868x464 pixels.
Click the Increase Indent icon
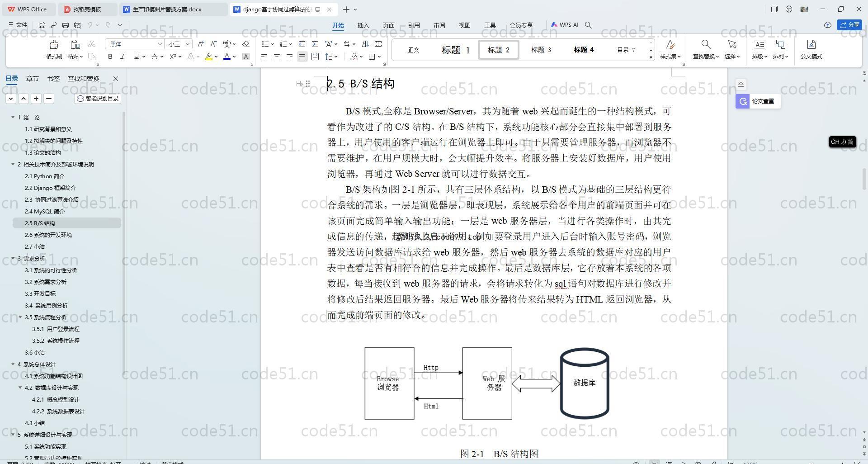(x=315, y=44)
